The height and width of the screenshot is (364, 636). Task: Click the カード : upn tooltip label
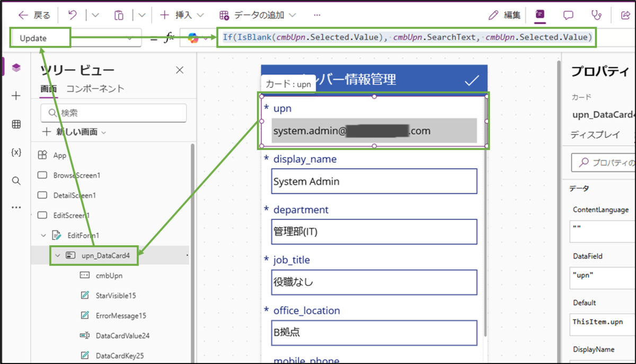(x=288, y=84)
